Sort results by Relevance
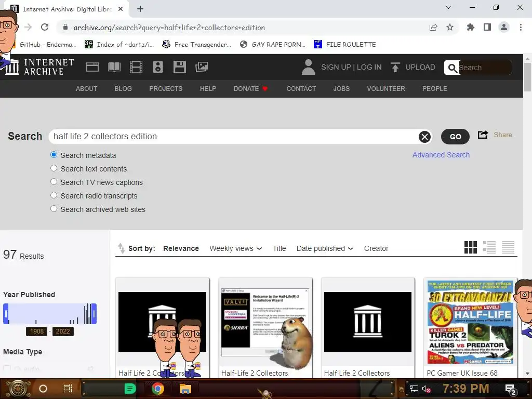This screenshot has width=532, height=399. [181, 248]
